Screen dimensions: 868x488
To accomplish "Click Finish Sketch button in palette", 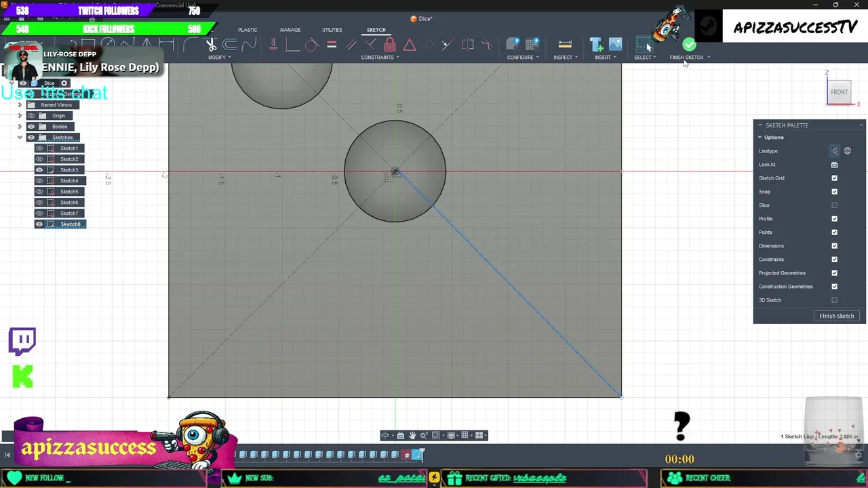I will 837,316.
